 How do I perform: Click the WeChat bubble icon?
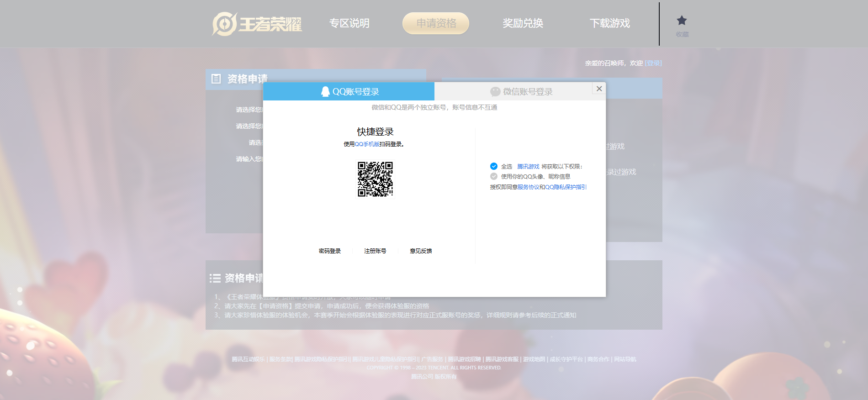point(495,92)
